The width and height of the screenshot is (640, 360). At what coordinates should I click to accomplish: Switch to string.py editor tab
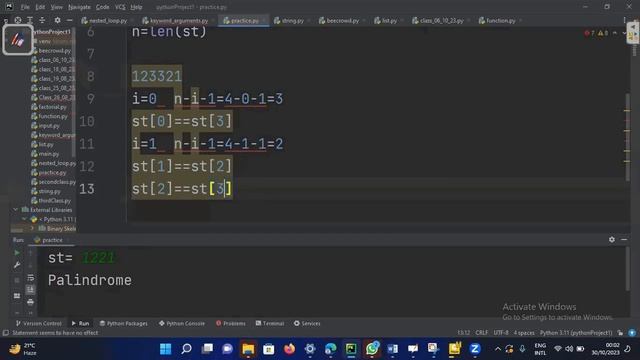[x=292, y=20]
